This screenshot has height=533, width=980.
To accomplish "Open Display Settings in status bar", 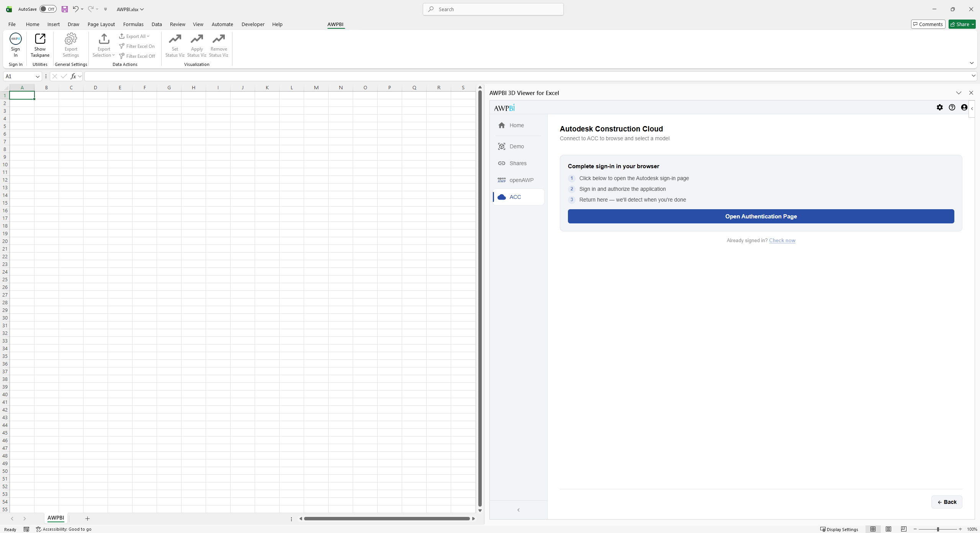I will pos(839,529).
